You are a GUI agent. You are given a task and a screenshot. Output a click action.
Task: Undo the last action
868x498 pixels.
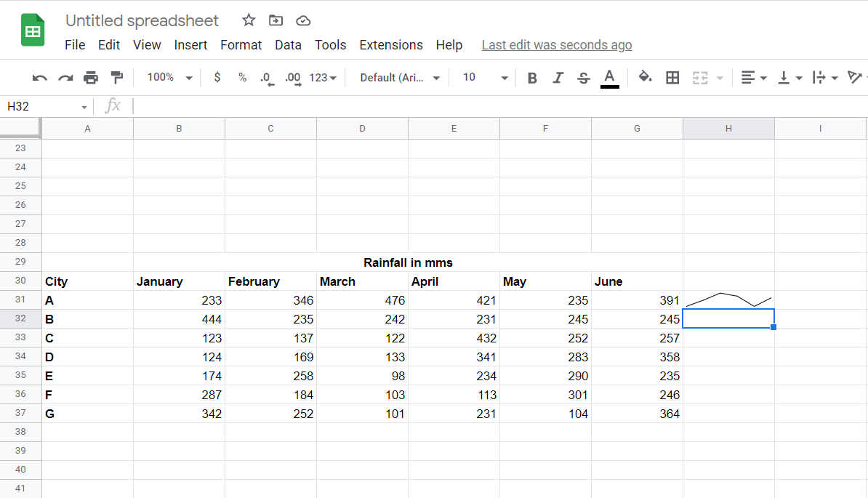(x=39, y=78)
